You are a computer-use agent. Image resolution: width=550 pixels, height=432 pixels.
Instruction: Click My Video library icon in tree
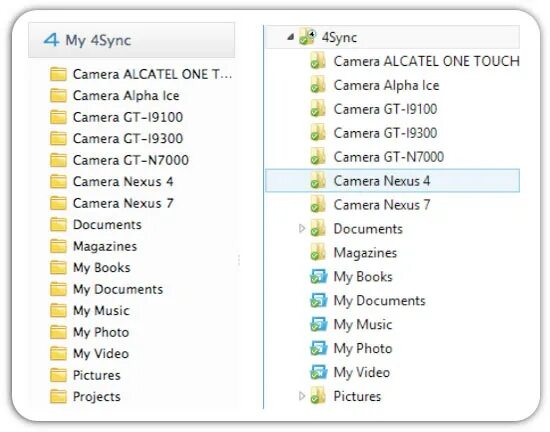[318, 372]
